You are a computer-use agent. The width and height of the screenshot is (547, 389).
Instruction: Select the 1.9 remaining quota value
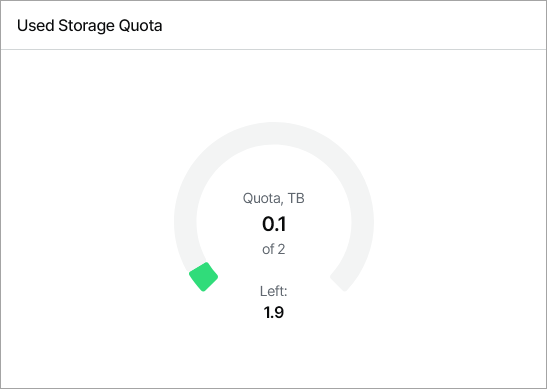tap(274, 312)
